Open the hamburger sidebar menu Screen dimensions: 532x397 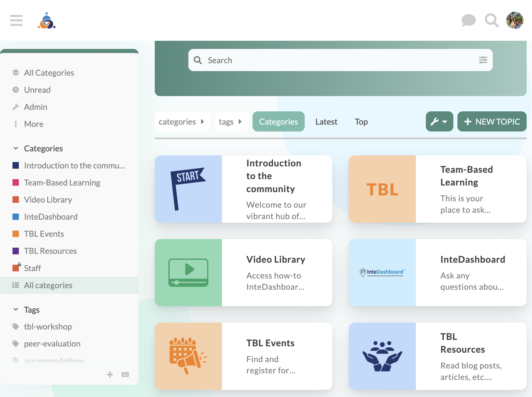(x=16, y=20)
